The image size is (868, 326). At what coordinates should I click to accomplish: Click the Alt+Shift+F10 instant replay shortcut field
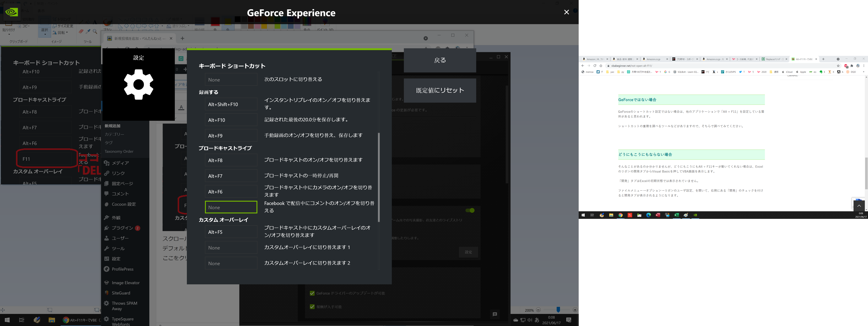(231, 104)
